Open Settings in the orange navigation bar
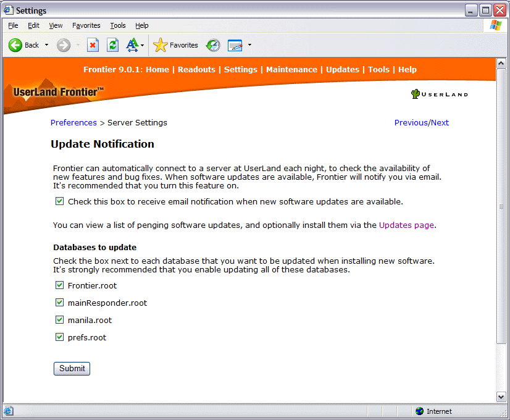510x420 pixels. click(241, 70)
